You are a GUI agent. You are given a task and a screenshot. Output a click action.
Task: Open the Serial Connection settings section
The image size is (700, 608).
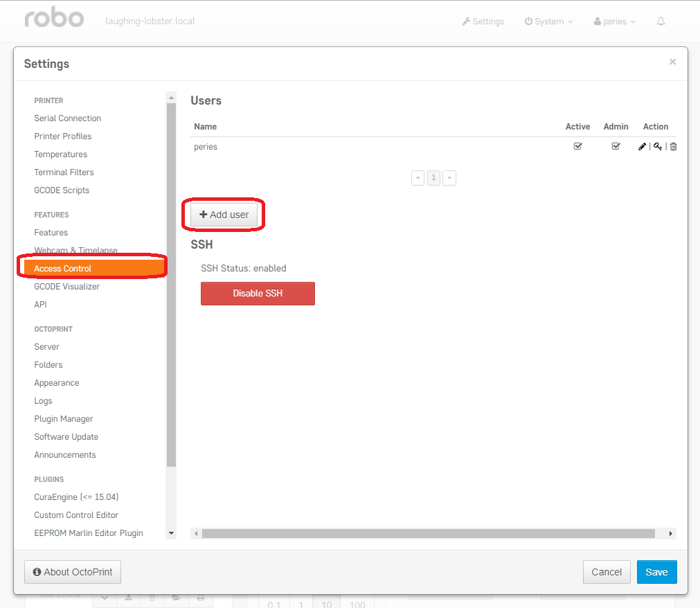67,118
